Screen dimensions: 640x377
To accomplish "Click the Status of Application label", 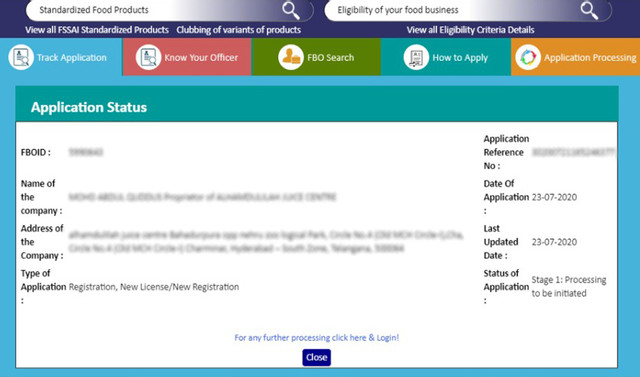I will pyautogui.click(x=506, y=287).
